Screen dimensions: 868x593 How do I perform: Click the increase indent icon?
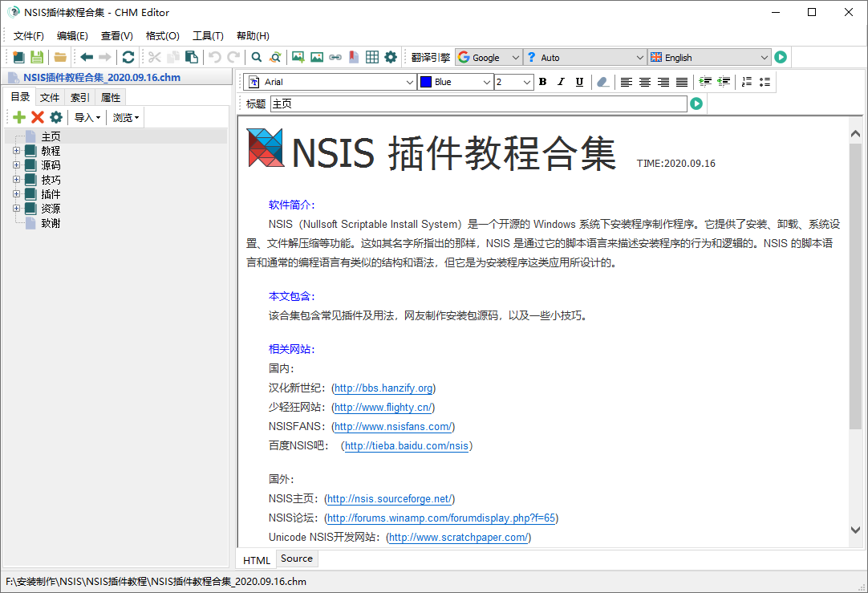point(704,82)
